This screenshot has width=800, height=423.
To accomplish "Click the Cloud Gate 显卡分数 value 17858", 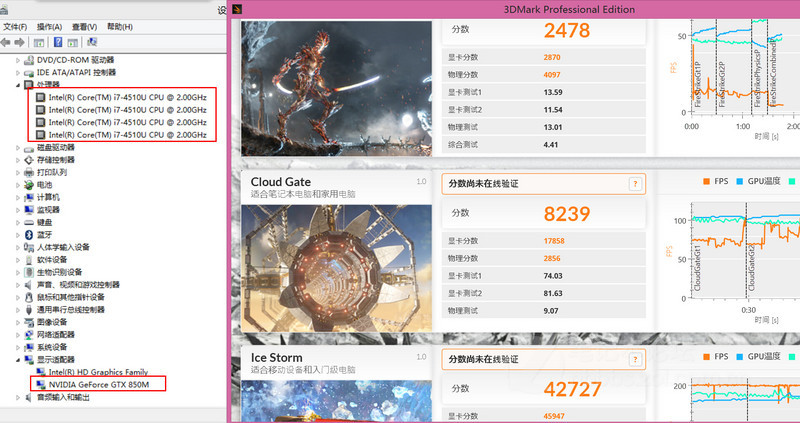I will [554, 241].
